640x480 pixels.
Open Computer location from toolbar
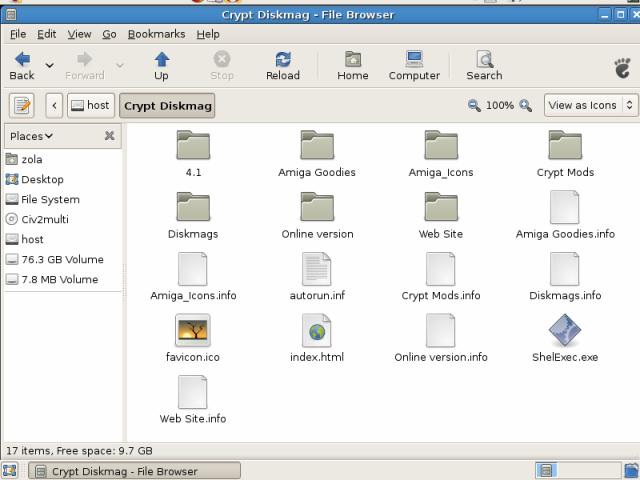point(414,66)
